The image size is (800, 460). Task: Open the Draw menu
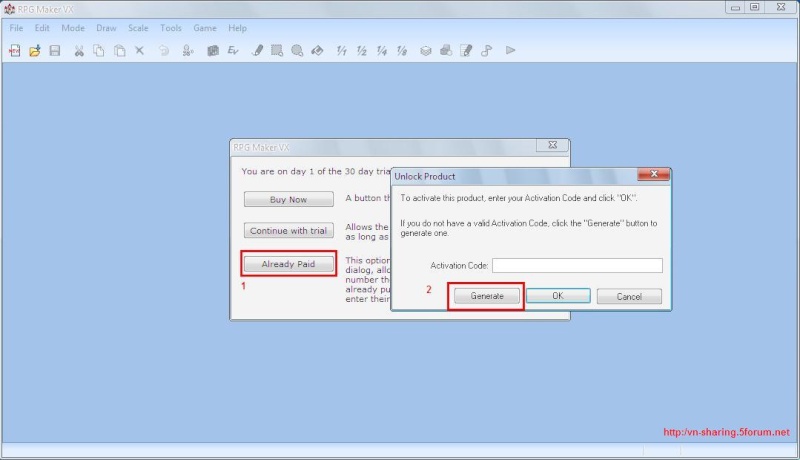pyautogui.click(x=106, y=28)
